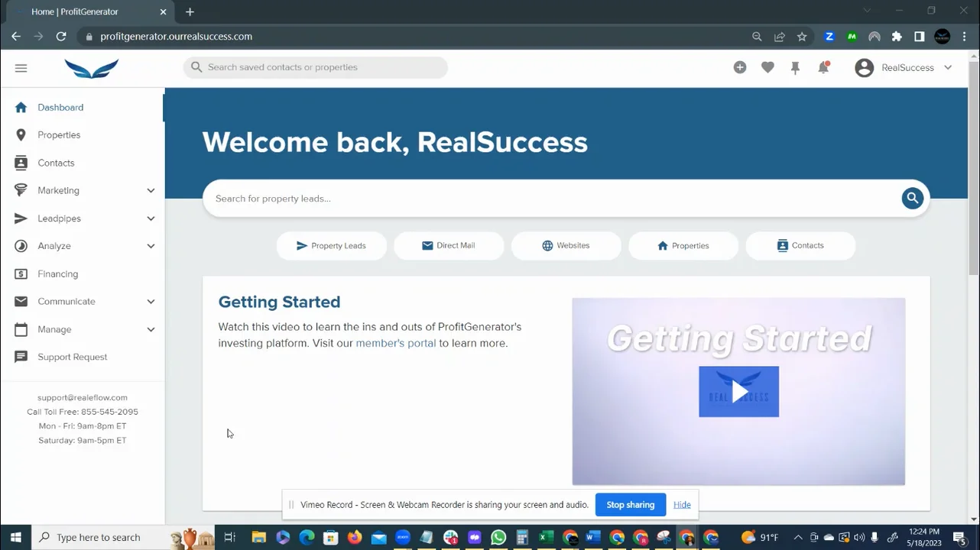The width and height of the screenshot is (980, 550).
Task: Open the RealSuccess account dropdown arrow
Action: [x=948, y=68]
